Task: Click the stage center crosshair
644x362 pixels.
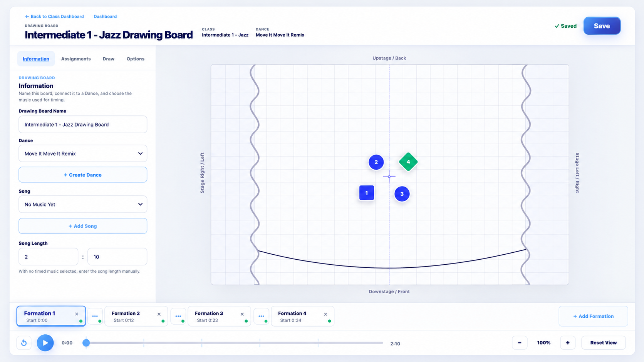Action: pos(389,177)
